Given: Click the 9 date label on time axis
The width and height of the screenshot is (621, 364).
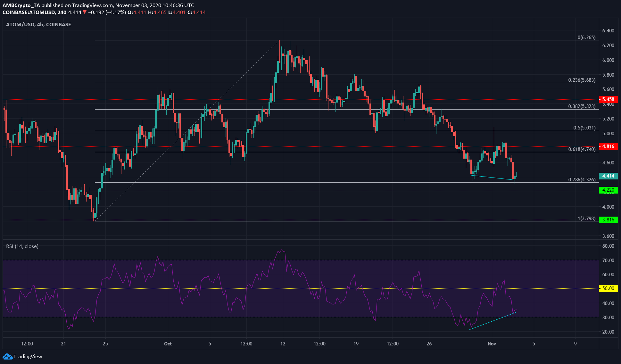Looking at the screenshot, I should click(575, 344).
